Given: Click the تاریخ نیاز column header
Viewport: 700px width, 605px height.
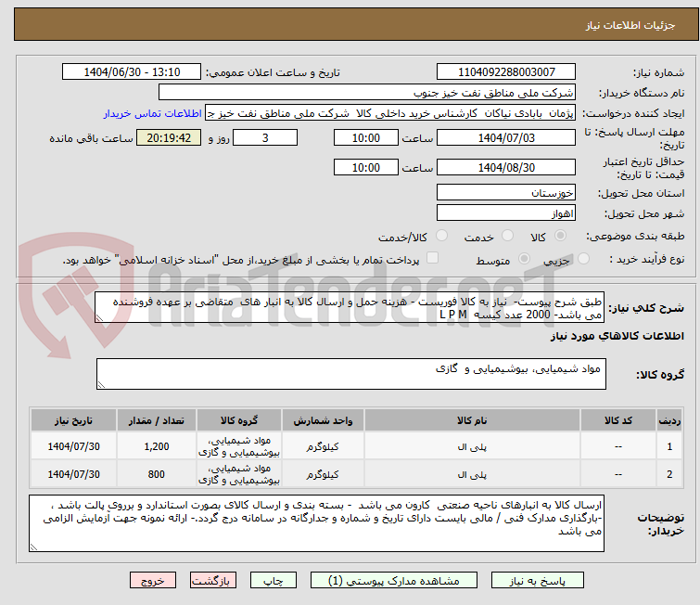Looking at the screenshot, I should (73, 420).
